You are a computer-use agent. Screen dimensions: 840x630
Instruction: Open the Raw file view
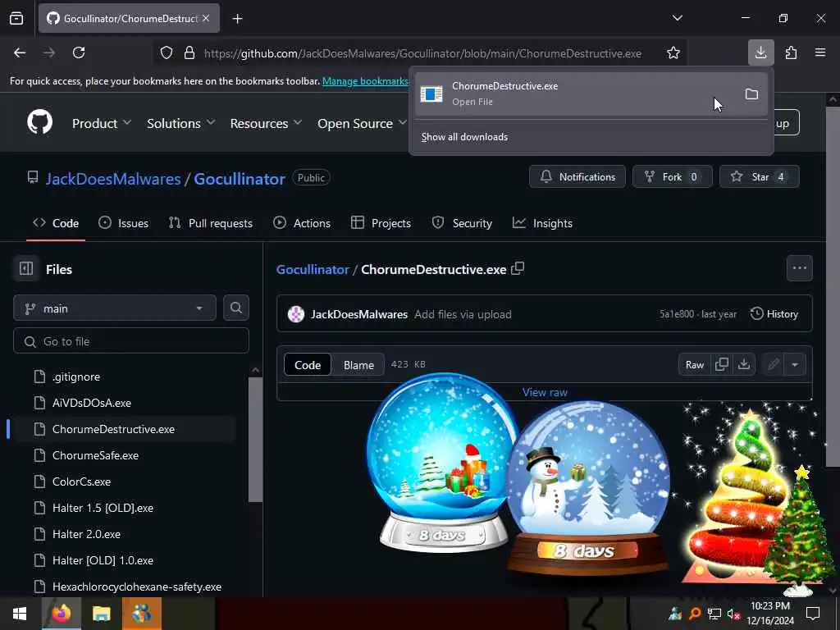pos(695,365)
